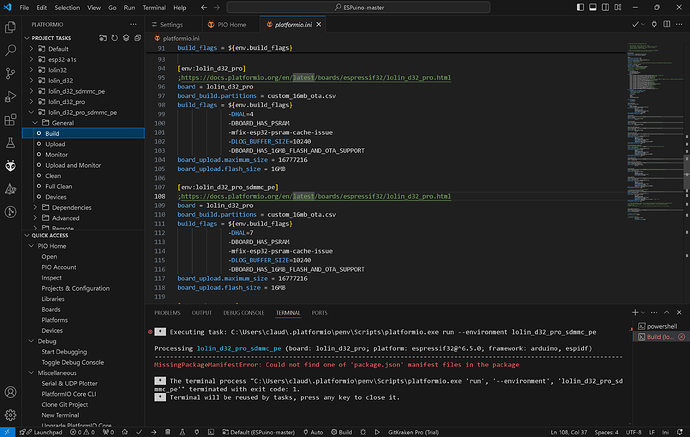This screenshot has width=690, height=437.
Task: Expand the Default project task
Action: tap(31, 49)
